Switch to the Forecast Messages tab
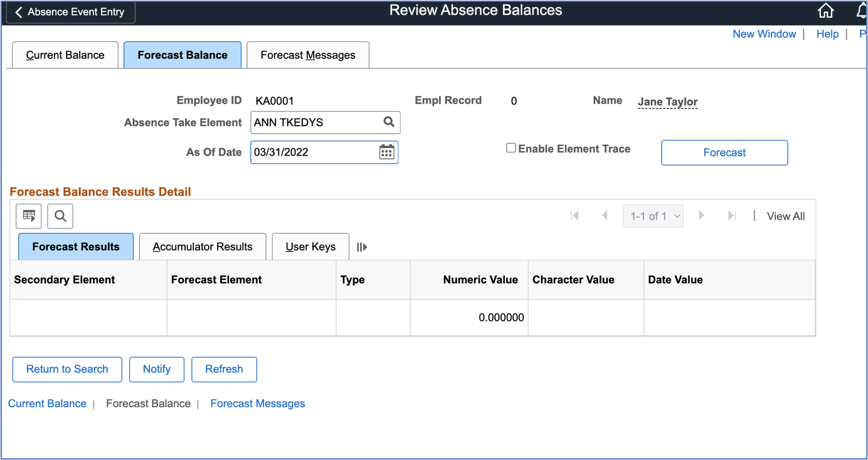Image resolution: width=868 pixels, height=460 pixels. 307,55
